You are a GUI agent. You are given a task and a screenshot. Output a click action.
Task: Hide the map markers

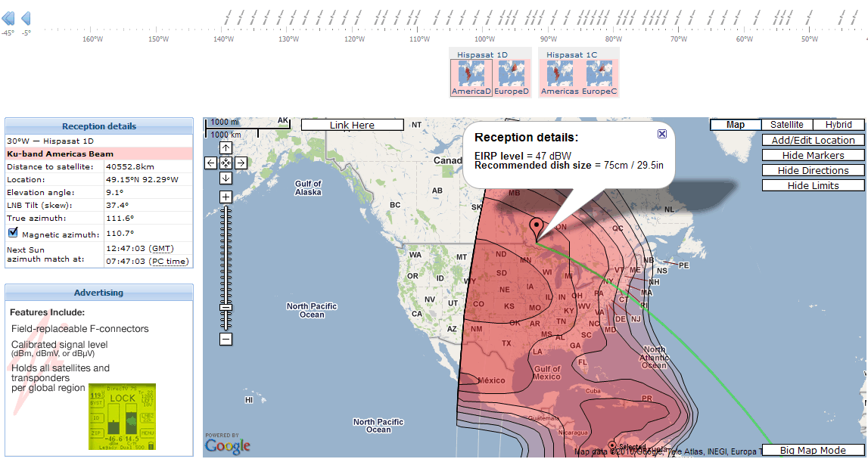point(814,156)
